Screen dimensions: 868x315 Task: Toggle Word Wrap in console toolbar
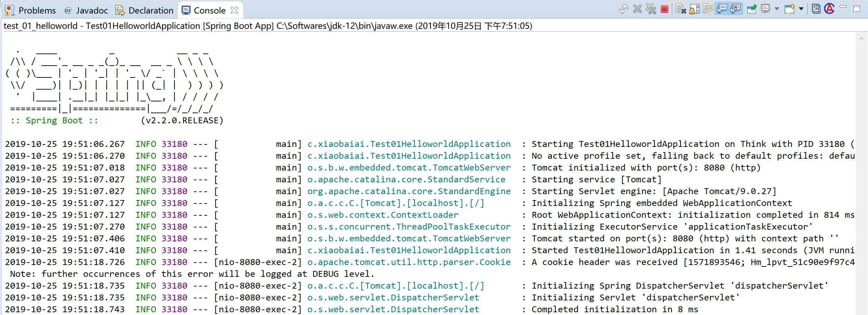(x=708, y=9)
